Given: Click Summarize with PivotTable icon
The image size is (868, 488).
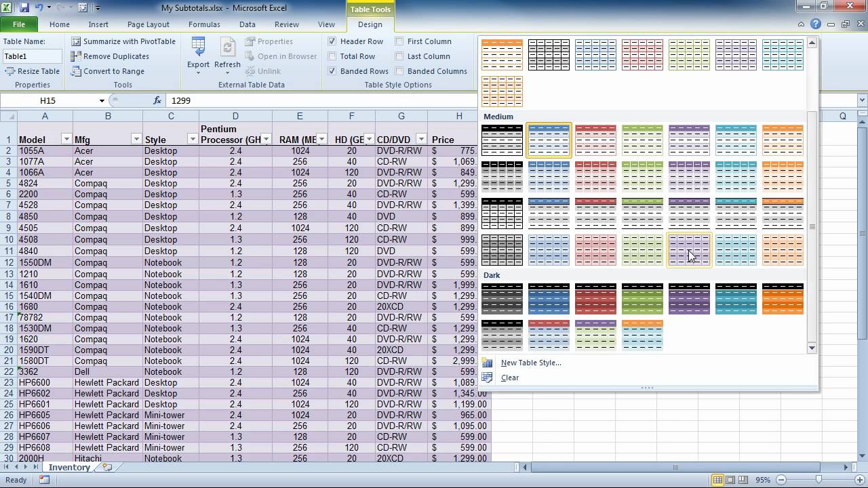Looking at the screenshot, I should click(76, 41).
